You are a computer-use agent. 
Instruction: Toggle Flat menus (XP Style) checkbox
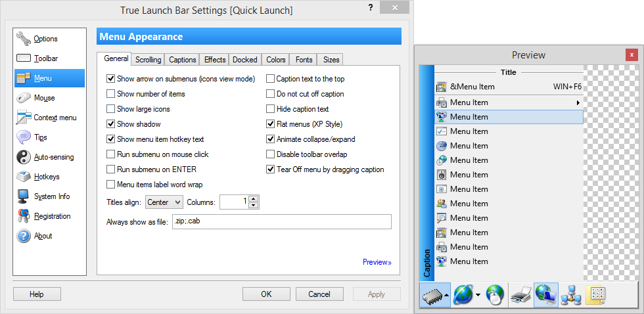270,124
